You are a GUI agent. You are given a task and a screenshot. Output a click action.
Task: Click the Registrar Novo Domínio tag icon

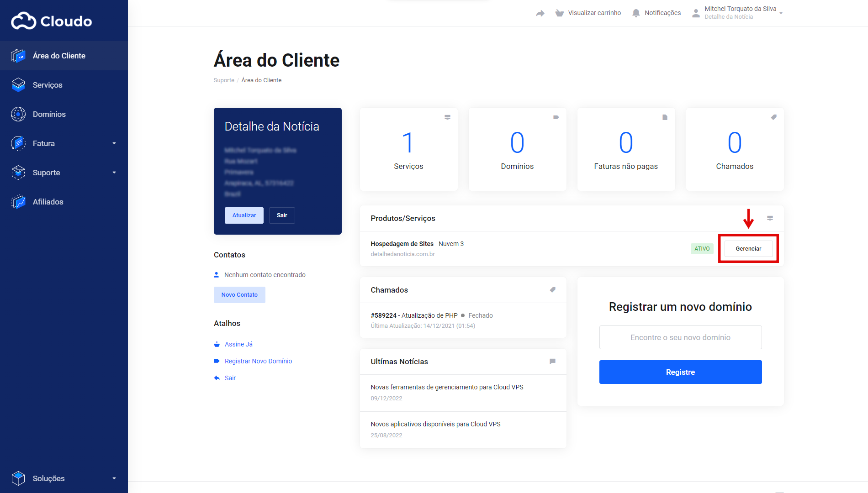[x=217, y=361]
